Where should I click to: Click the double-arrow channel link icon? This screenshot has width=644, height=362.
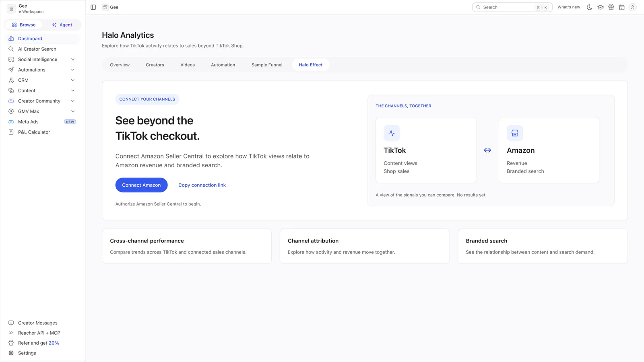(x=487, y=150)
